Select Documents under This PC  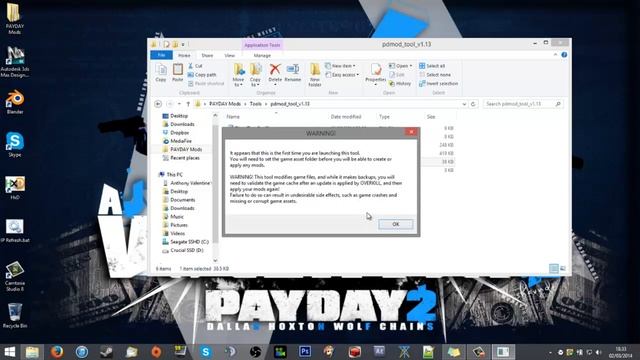coord(182,200)
